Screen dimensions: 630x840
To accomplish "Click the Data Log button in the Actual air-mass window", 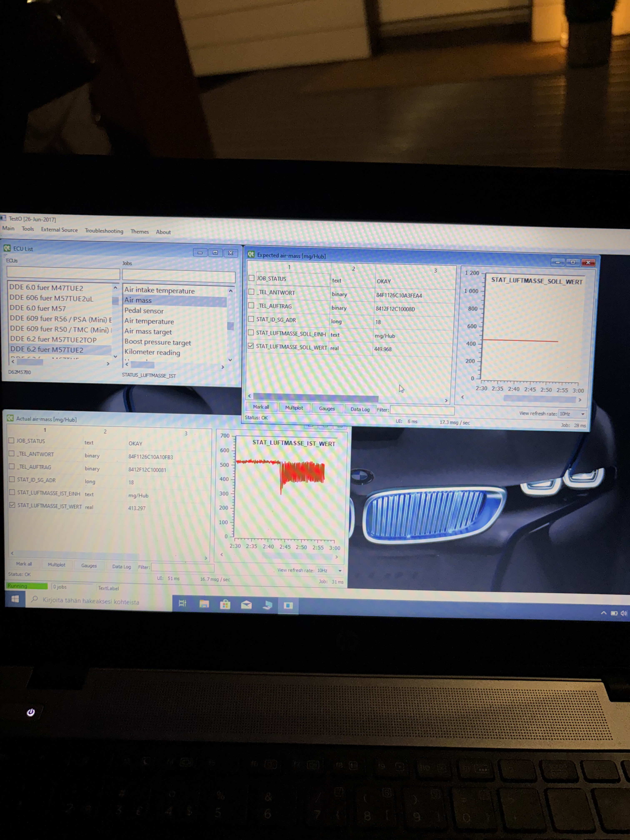I will coord(121,566).
